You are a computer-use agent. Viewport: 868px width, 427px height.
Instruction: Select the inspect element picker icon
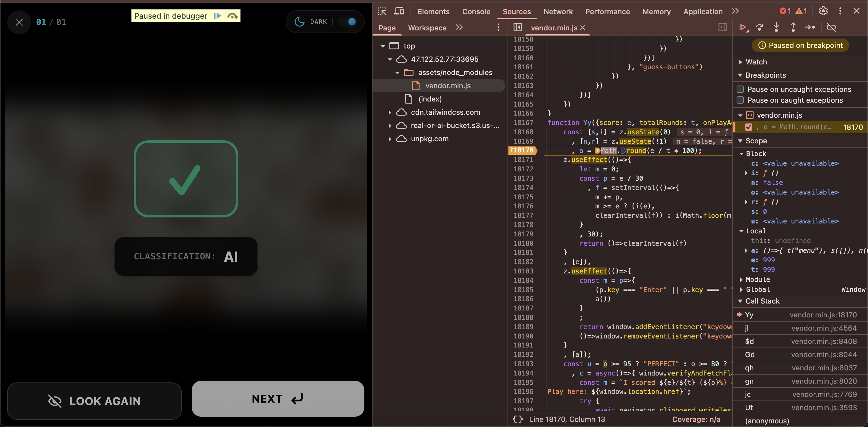[x=382, y=11]
